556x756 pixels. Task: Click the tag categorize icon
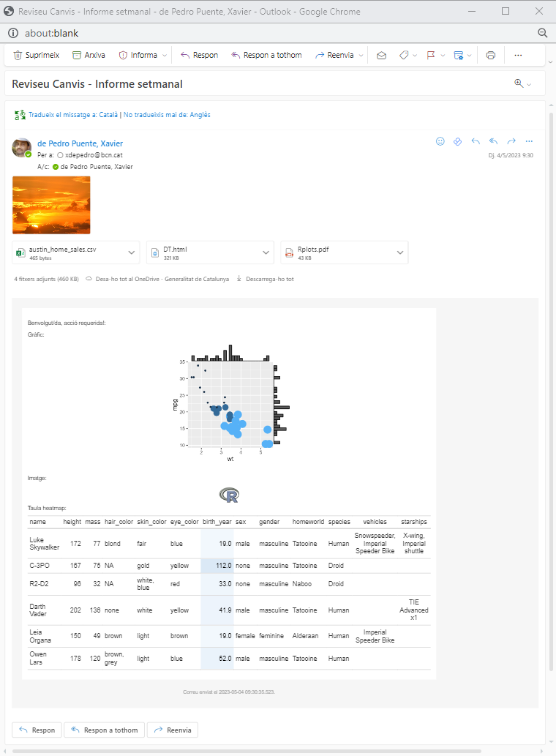404,55
